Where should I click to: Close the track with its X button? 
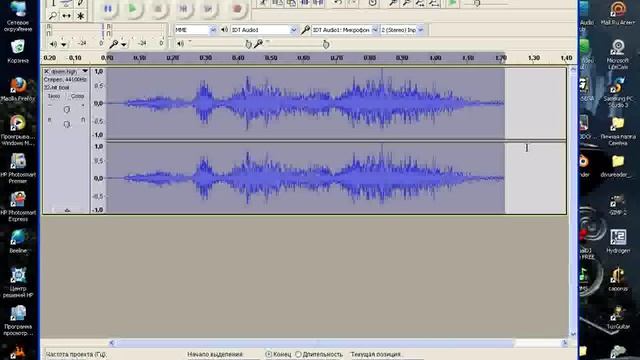tap(46, 71)
